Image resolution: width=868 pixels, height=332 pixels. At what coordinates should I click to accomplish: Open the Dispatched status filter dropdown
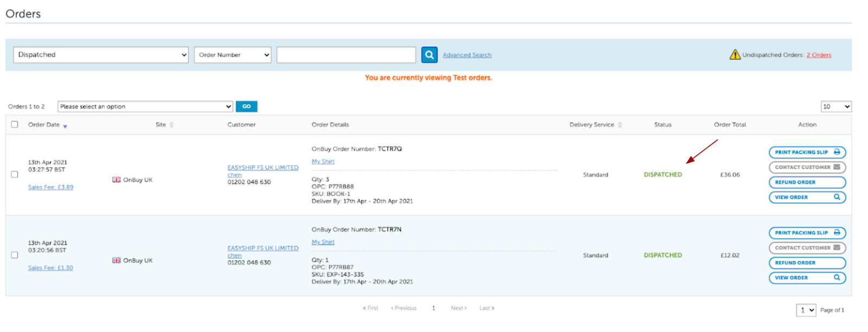tap(101, 55)
